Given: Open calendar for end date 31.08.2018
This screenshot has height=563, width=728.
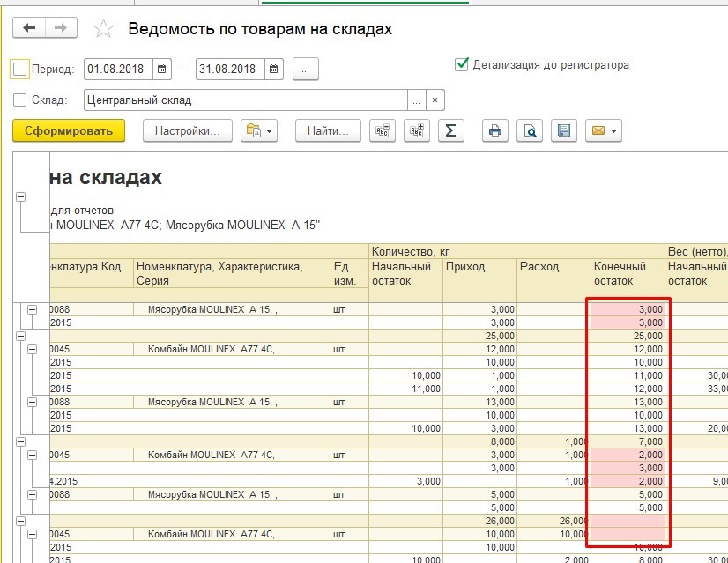Looking at the screenshot, I should coord(274,69).
